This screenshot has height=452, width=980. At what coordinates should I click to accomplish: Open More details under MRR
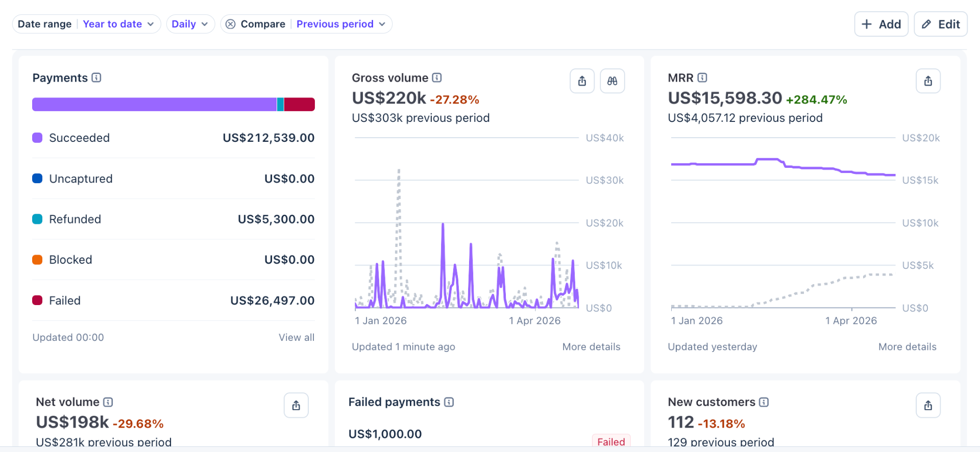tap(908, 347)
